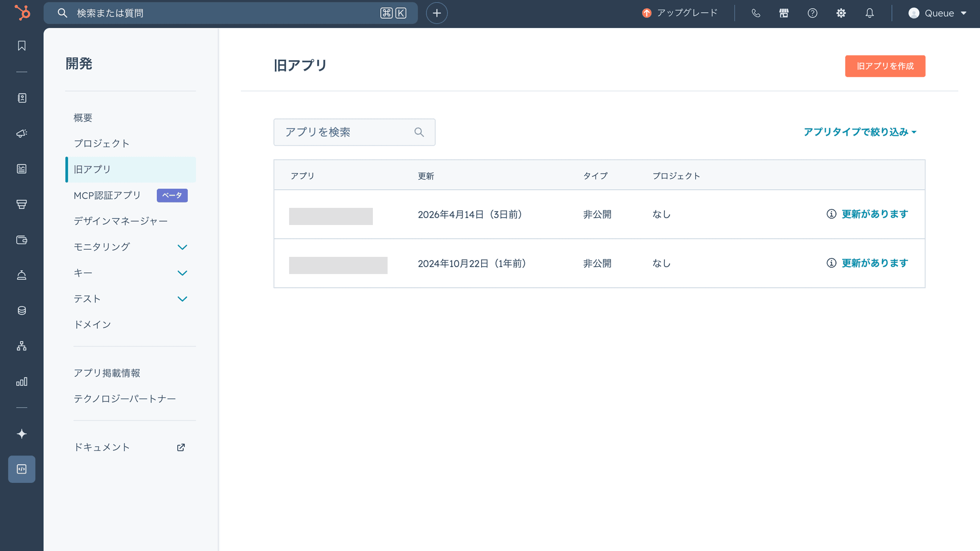Click the notifications bell icon

tap(869, 13)
